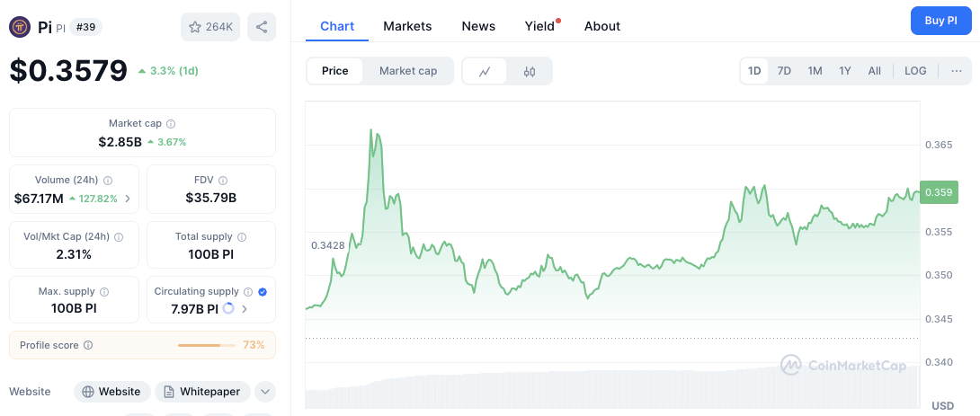Expand Circulating supply details chevron
Viewport: 980px width, 416px height.
[245, 308]
